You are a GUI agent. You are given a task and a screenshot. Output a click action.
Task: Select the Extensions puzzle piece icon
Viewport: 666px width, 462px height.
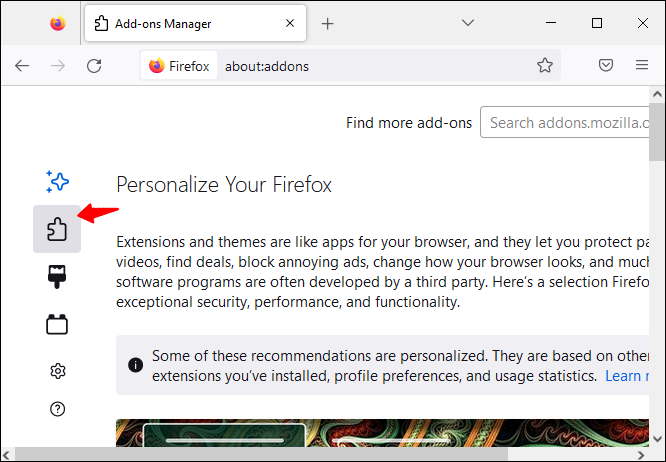57,229
